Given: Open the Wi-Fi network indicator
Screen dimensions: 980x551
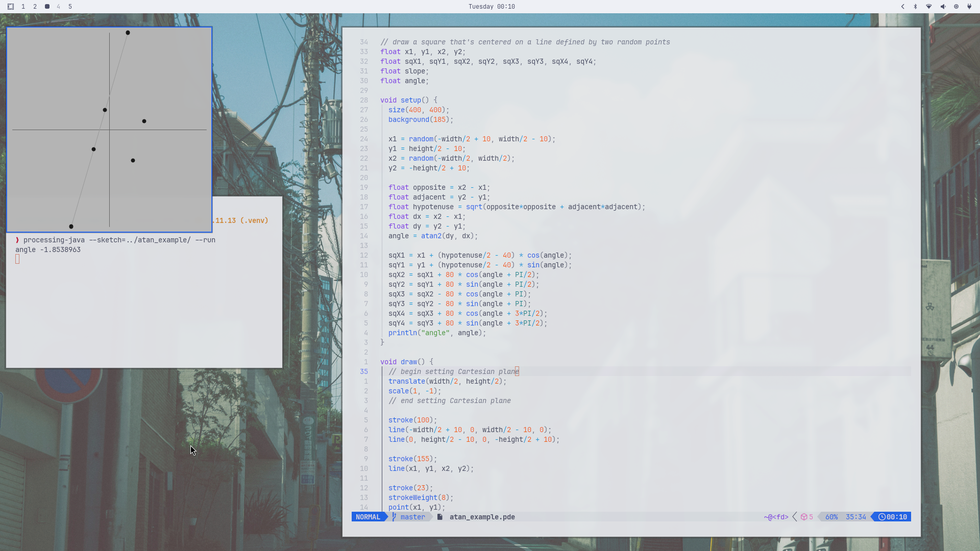Looking at the screenshot, I should click(x=929, y=7).
